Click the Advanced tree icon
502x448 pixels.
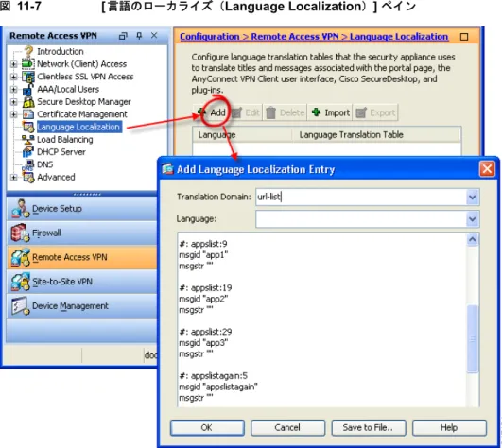(x=28, y=178)
